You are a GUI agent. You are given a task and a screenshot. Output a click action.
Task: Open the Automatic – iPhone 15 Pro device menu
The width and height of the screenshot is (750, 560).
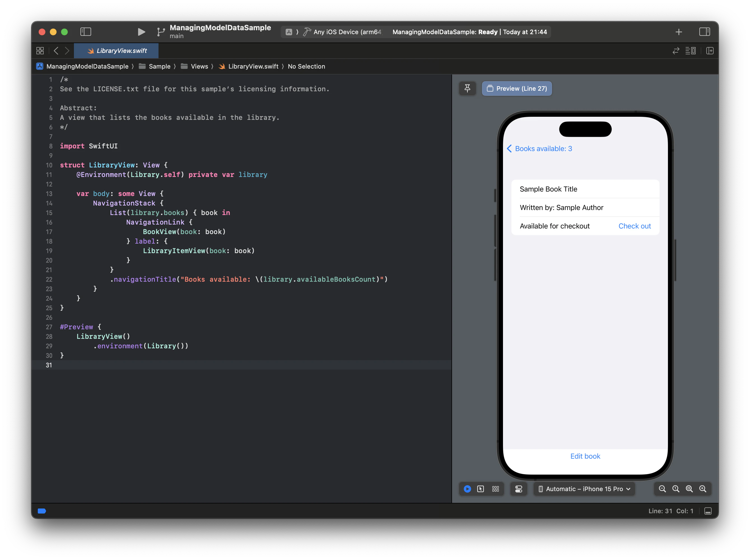(584, 489)
